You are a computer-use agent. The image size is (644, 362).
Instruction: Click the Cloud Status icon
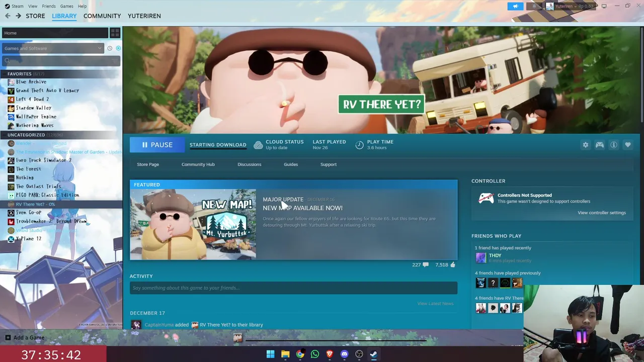pyautogui.click(x=258, y=145)
